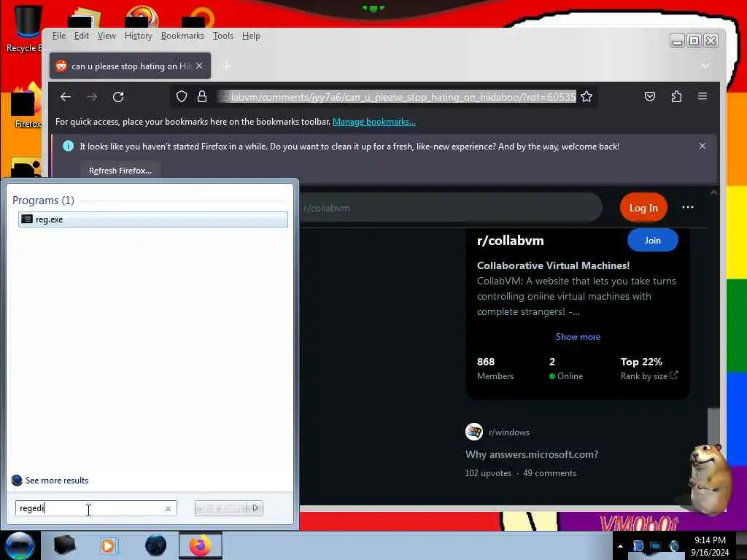Viewport: 747px width, 560px height.
Task: Open the Rank by size external link icon
Action: [673, 376]
